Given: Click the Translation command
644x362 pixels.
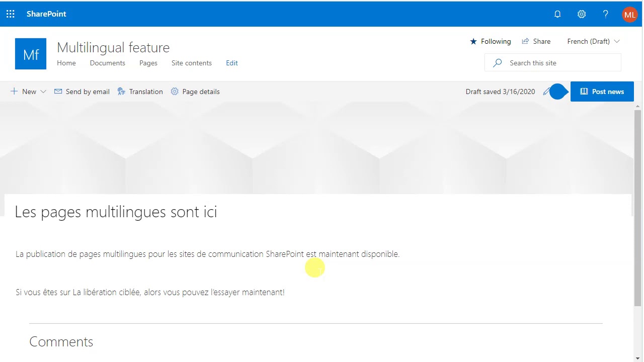Looking at the screenshot, I should pyautogui.click(x=140, y=92).
